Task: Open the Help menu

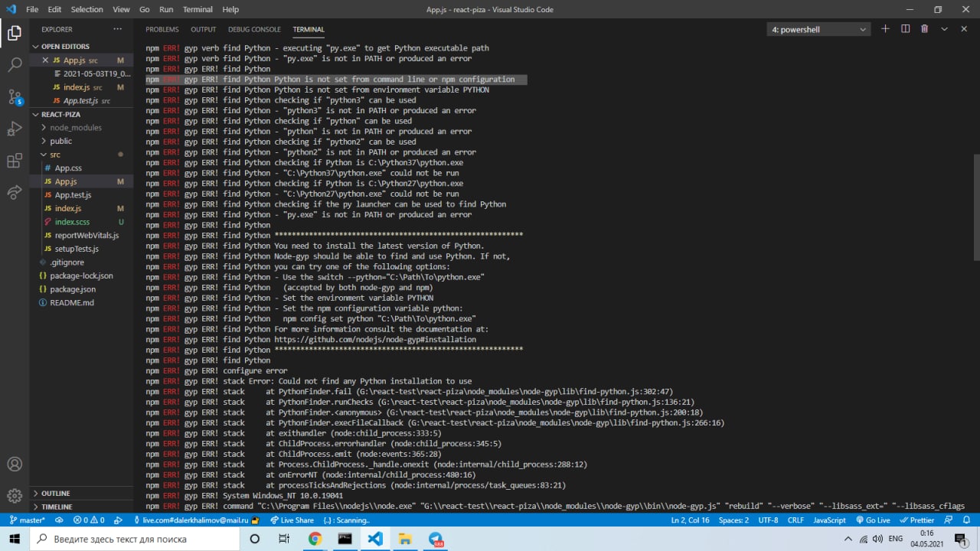Action: click(230, 9)
